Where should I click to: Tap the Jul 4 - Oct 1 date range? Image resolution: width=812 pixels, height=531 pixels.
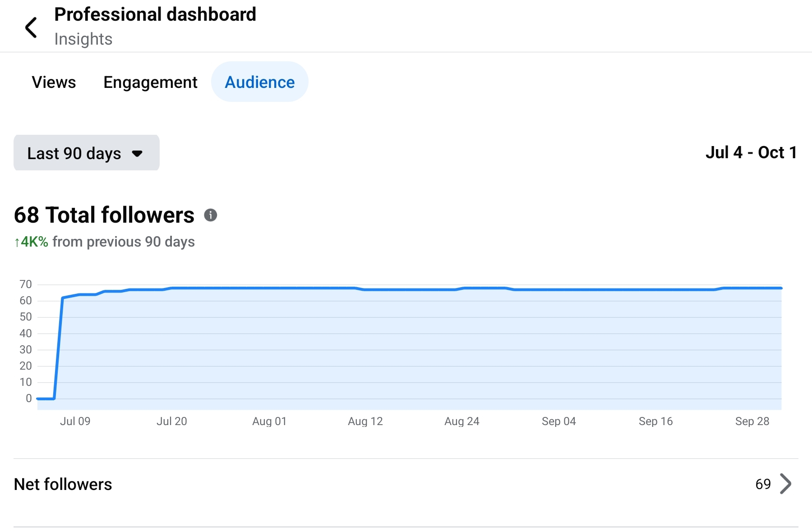pos(751,152)
